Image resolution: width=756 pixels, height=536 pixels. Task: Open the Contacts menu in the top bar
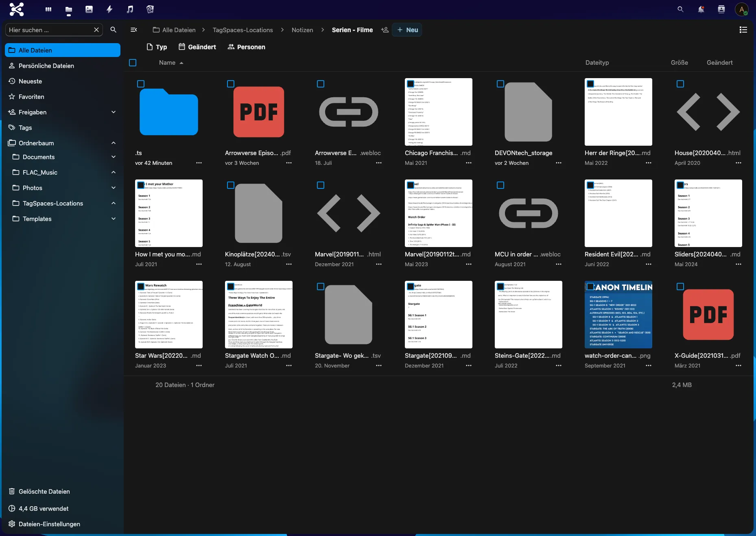[721, 9]
